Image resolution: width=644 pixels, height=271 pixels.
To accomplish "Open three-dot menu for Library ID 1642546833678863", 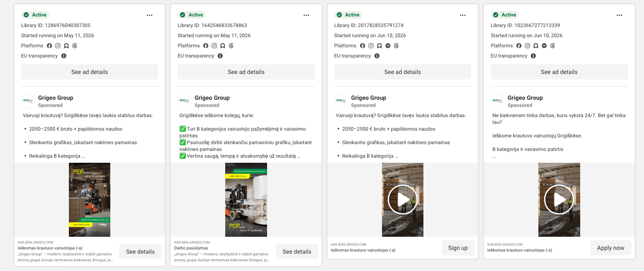I will pos(306,15).
